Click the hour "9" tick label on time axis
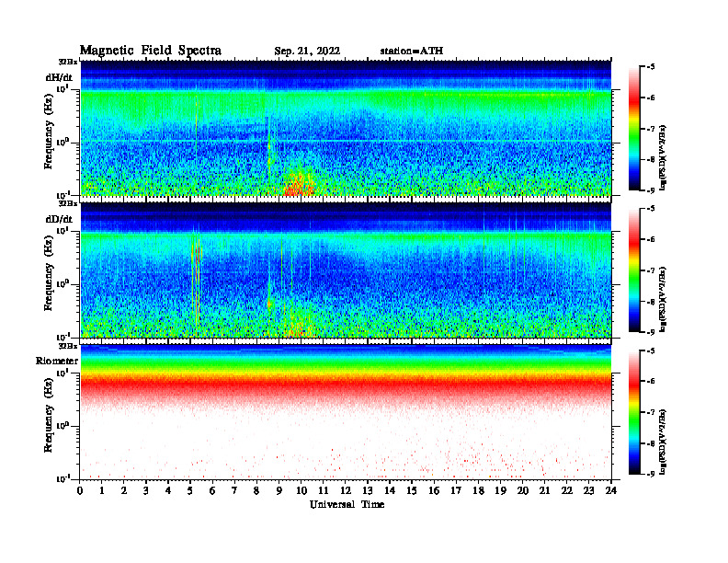The width and height of the screenshot is (728, 563). [x=279, y=491]
